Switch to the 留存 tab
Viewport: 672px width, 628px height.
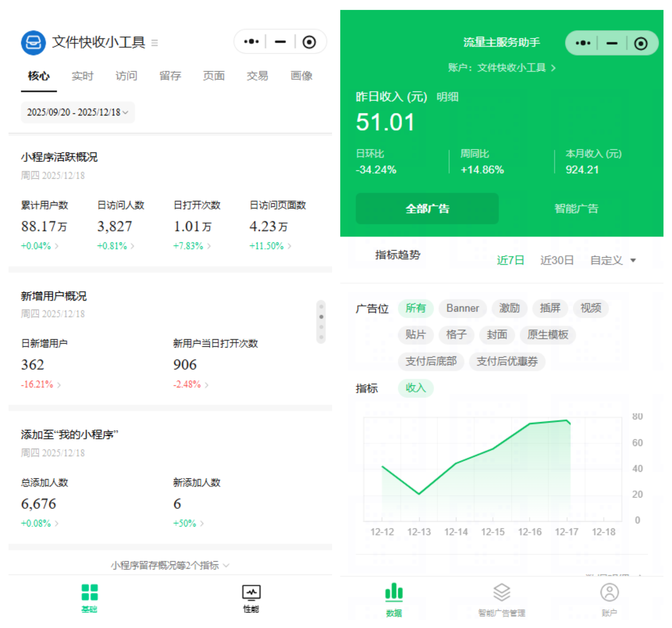(x=170, y=76)
